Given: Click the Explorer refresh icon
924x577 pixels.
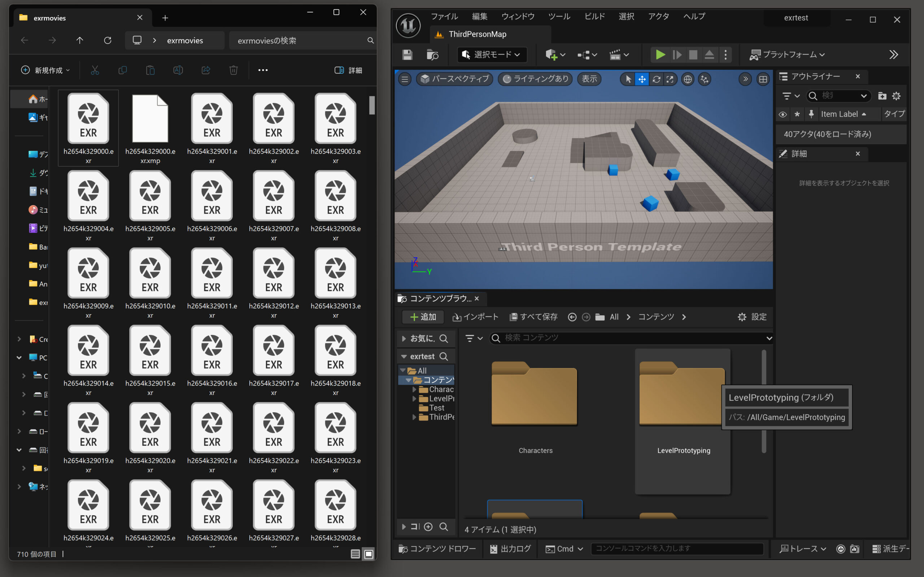Looking at the screenshot, I should coord(108,40).
